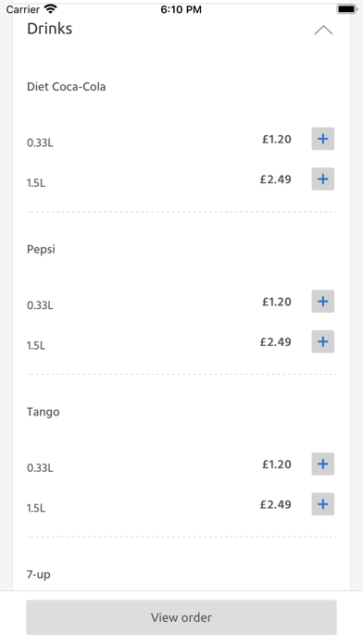Open View order at the bottom
363x644 pixels.
181,617
